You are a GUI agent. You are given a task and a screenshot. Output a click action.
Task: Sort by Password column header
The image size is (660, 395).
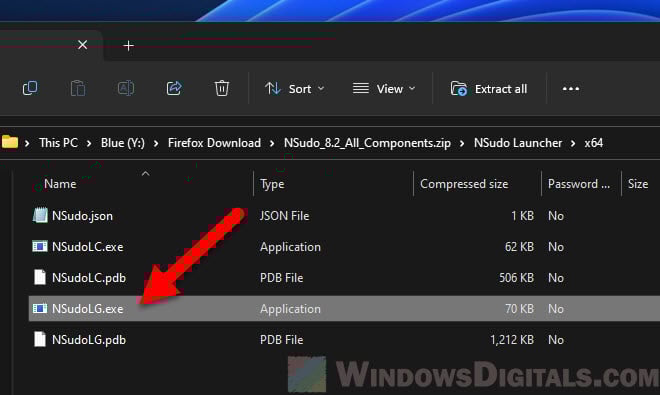pyautogui.click(x=579, y=184)
